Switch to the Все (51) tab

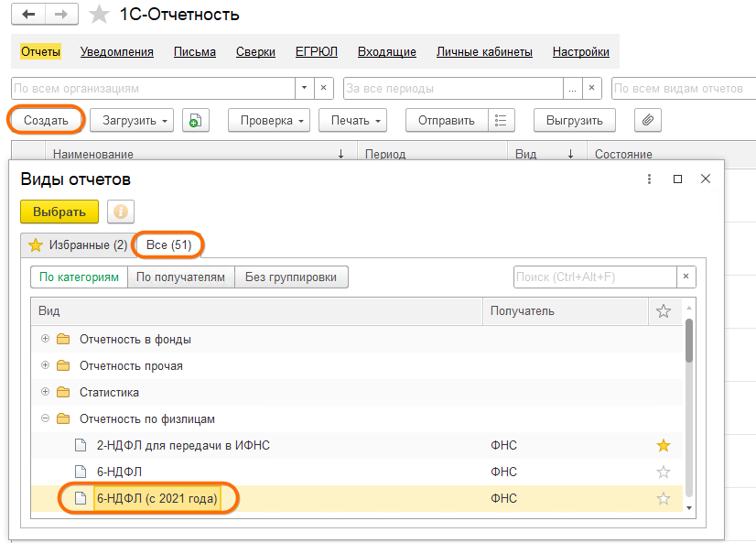(x=168, y=245)
